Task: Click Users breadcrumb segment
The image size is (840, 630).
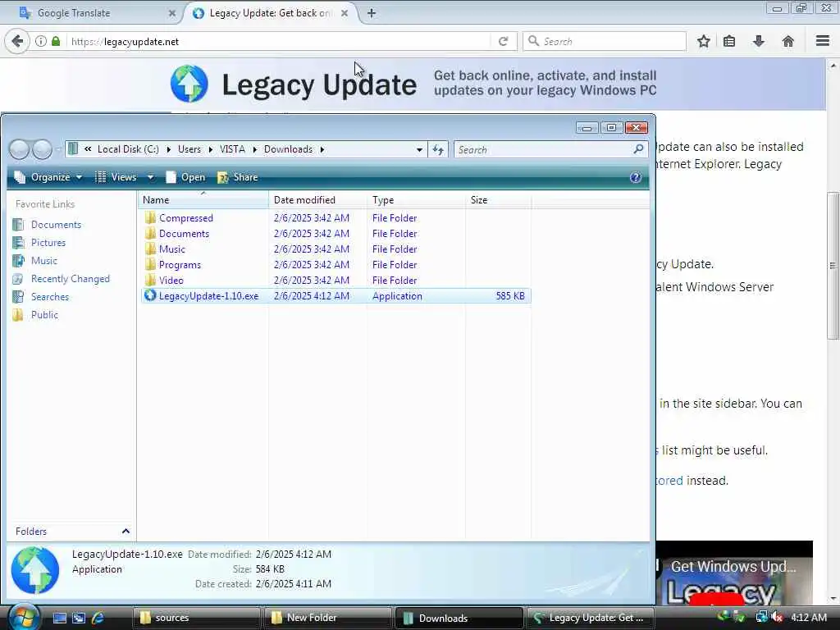Action: tap(189, 149)
